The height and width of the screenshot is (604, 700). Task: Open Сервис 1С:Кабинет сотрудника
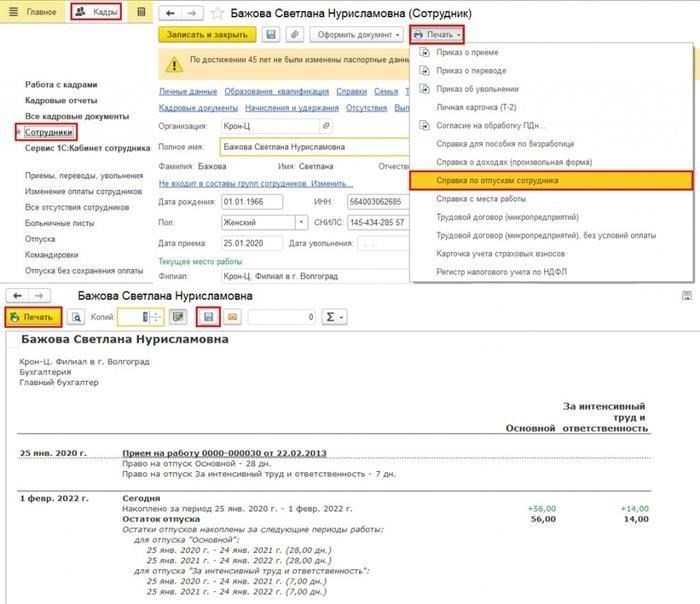point(88,148)
